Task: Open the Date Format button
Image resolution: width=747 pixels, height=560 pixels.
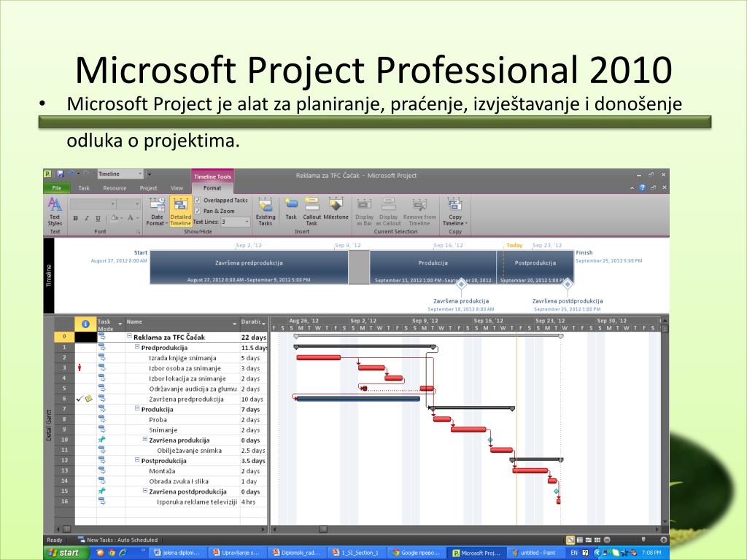Action: point(156,211)
